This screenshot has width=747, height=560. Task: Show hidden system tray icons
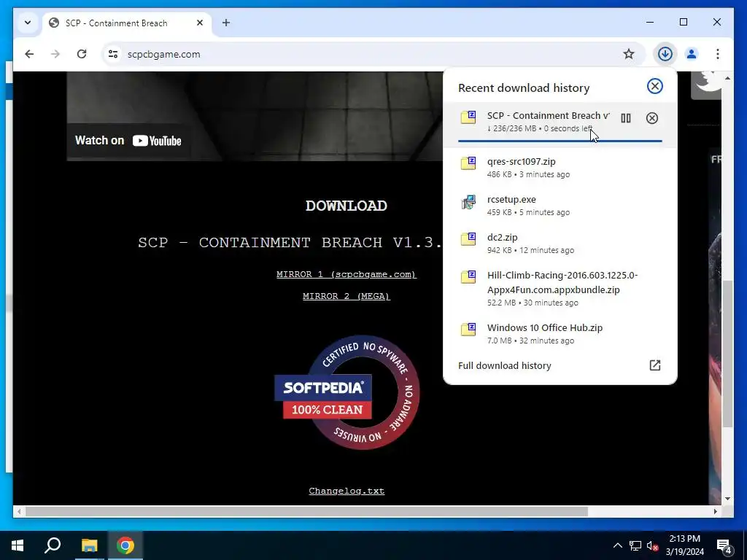tap(617, 545)
